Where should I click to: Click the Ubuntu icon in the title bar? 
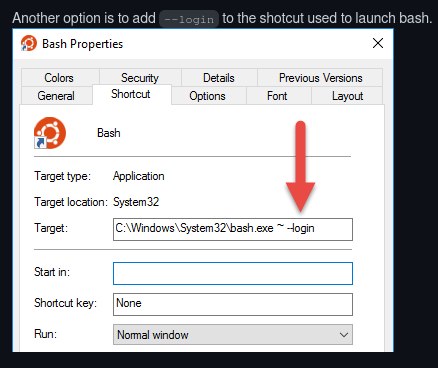(x=29, y=43)
